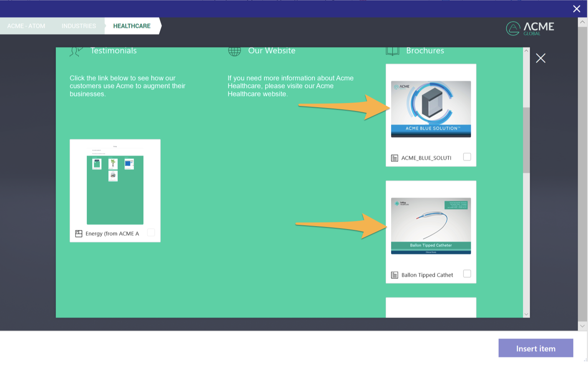Click the Insert item button
The height and width of the screenshot is (373, 588).
[535, 348]
